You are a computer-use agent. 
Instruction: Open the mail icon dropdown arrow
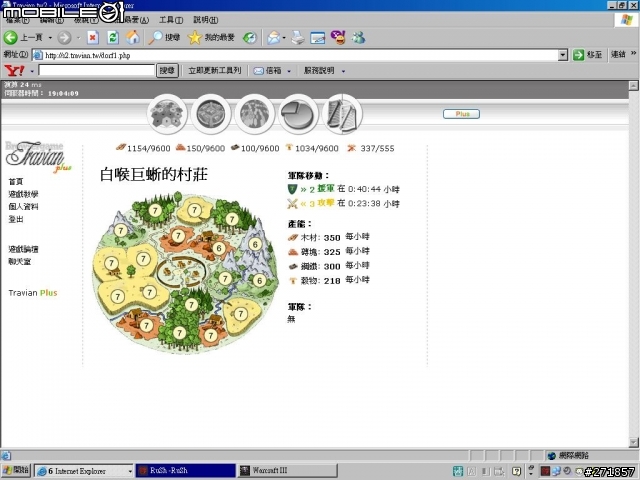click(284, 38)
